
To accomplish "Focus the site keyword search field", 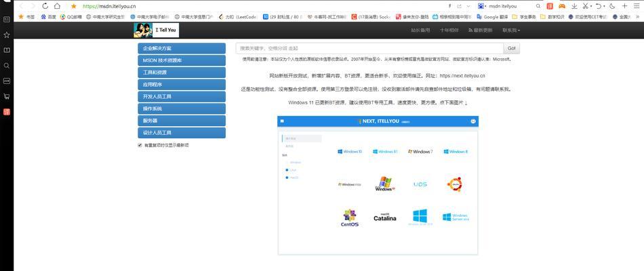I will coord(369,49).
